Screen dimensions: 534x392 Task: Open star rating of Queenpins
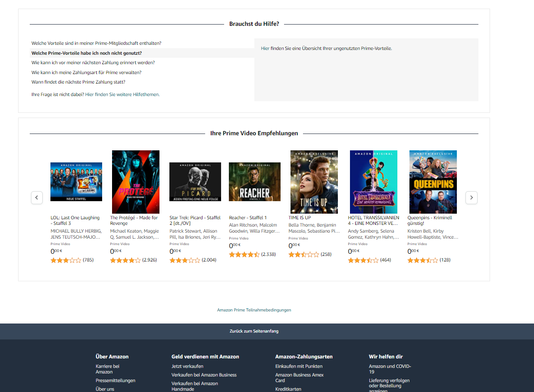coord(423,260)
